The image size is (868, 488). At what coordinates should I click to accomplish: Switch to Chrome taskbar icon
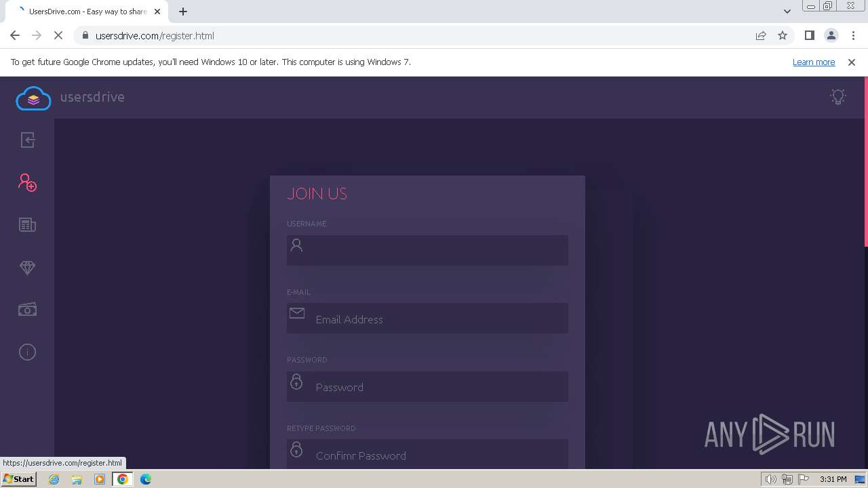[x=123, y=479]
